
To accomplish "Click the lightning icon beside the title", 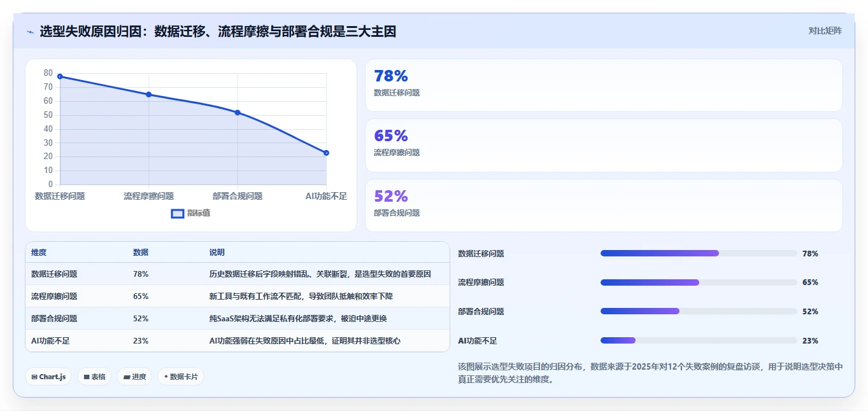I will pos(30,31).
